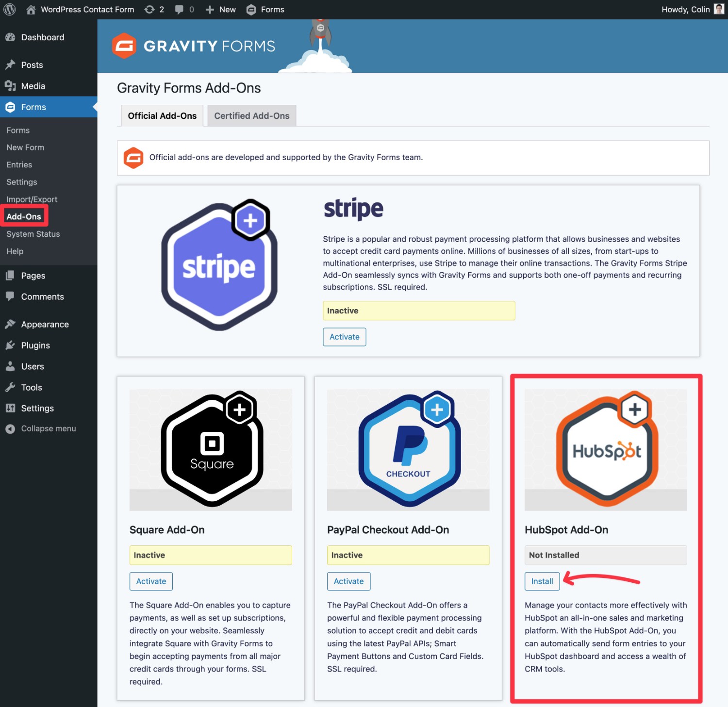The image size is (728, 707).
Task: Click the Gravity Forms header logo
Action: coord(193,46)
